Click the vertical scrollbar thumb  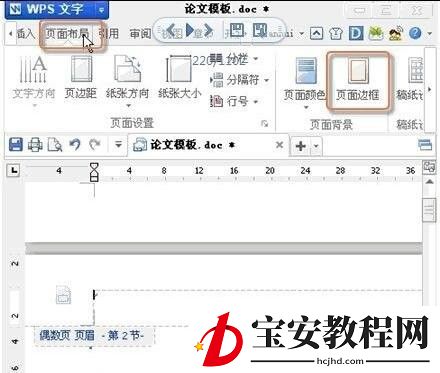[429, 210]
